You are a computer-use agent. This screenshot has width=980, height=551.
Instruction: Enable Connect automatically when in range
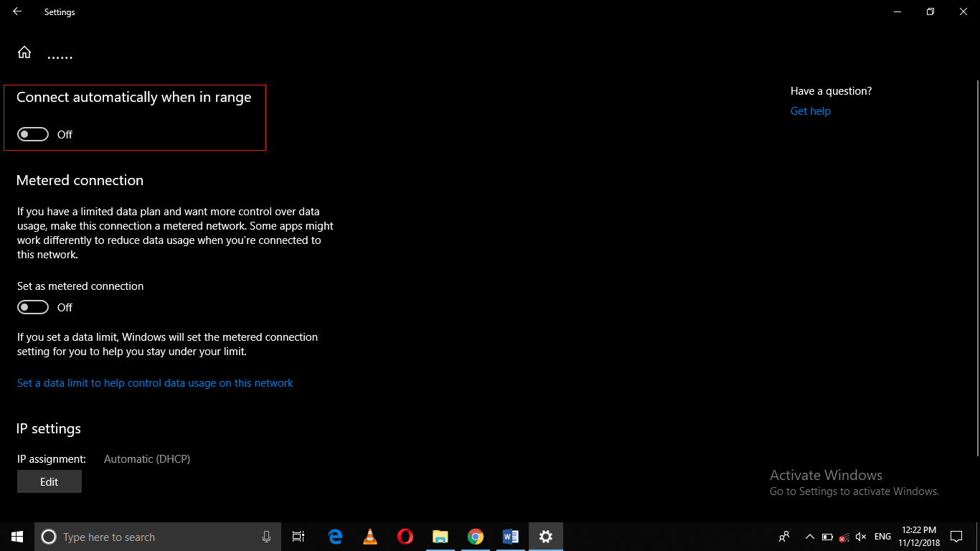point(32,134)
